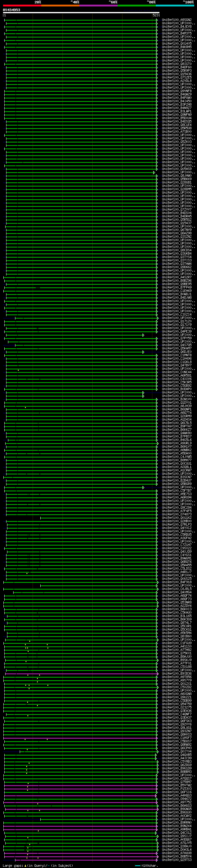Select hit UniRef100_B3P2H8
Image resolution: width=197 pixels, height=868 pixels.
[x=177, y=104]
